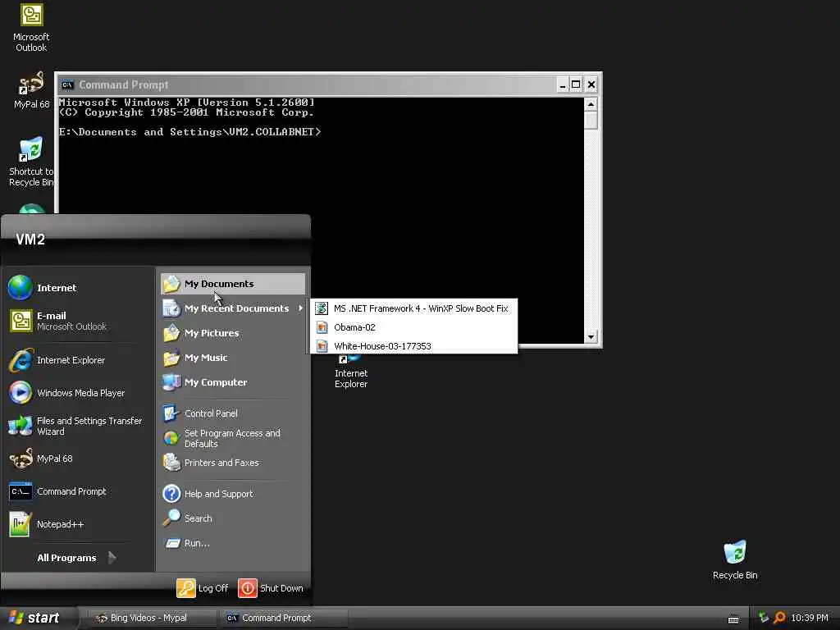Click Command Prompt scrollbar up arrow
The width and height of the screenshot is (840, 630).
click(x=591, y=104)
